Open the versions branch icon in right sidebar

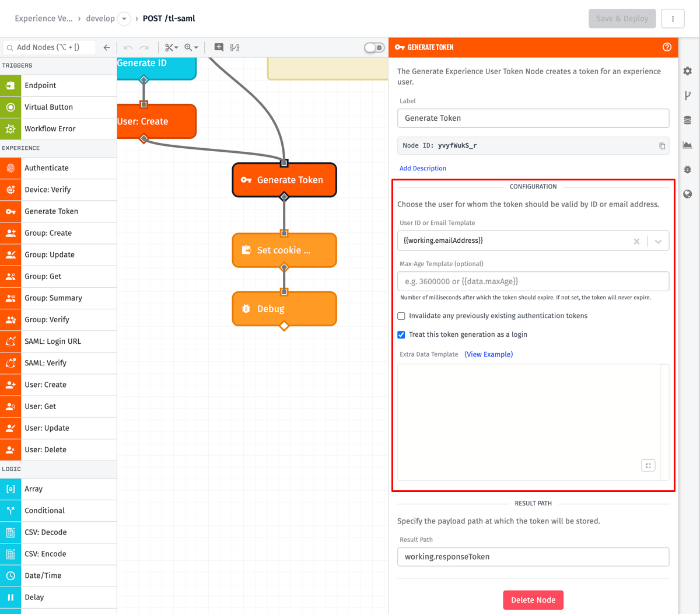(688, 96)
